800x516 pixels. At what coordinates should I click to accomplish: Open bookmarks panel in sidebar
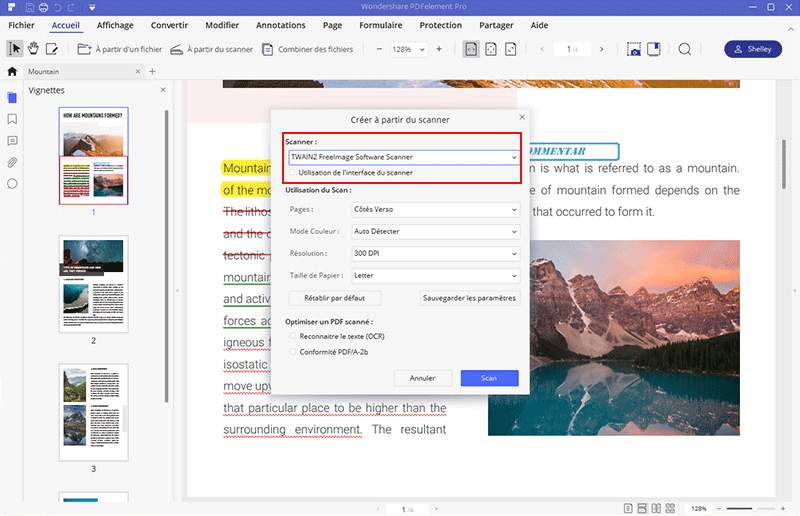[12, 119]
